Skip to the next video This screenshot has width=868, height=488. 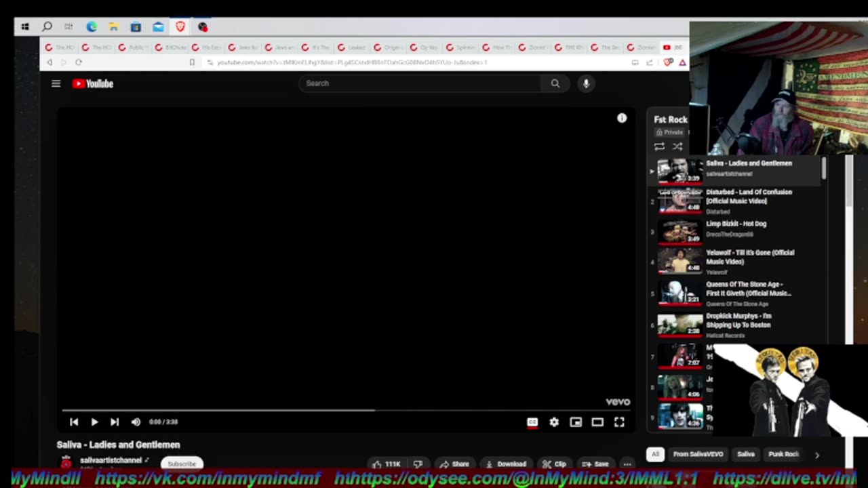coord(115,422)
